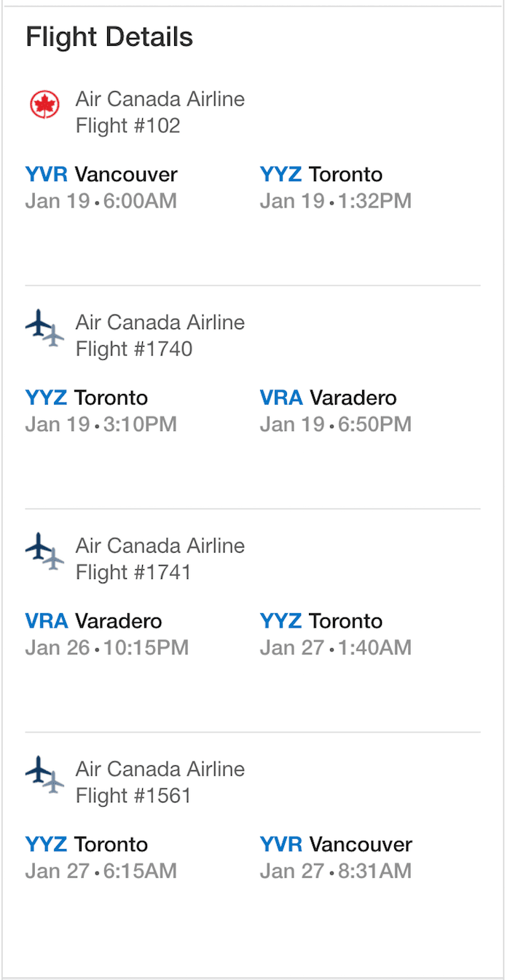
Task: Select the Jan 19 1:32PM arrival time
Action: pyautogui.click(x=336, y=201)
